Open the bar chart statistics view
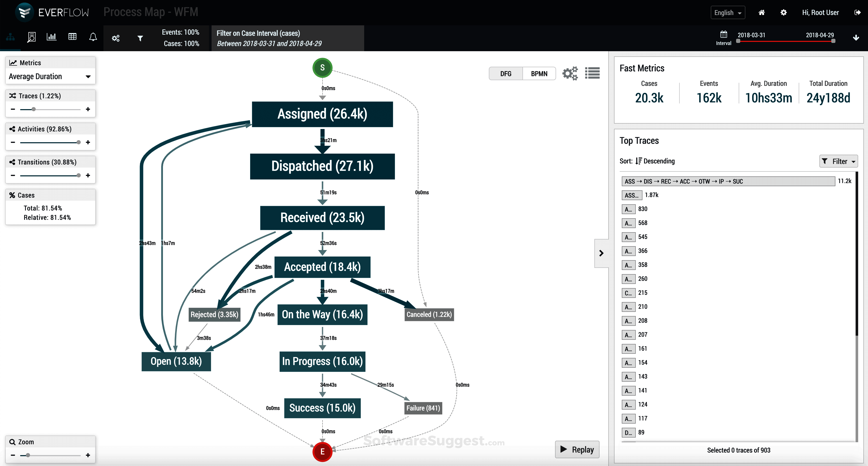This screenshot has width=868, height=466. click(x=51, y=37)
